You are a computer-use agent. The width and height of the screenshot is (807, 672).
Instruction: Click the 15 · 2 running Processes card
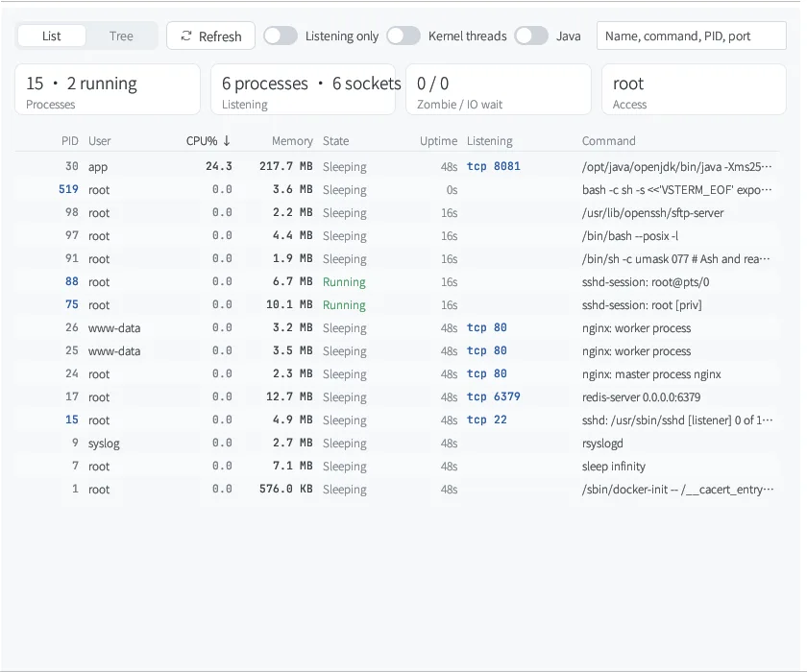[x=108, y=89]
